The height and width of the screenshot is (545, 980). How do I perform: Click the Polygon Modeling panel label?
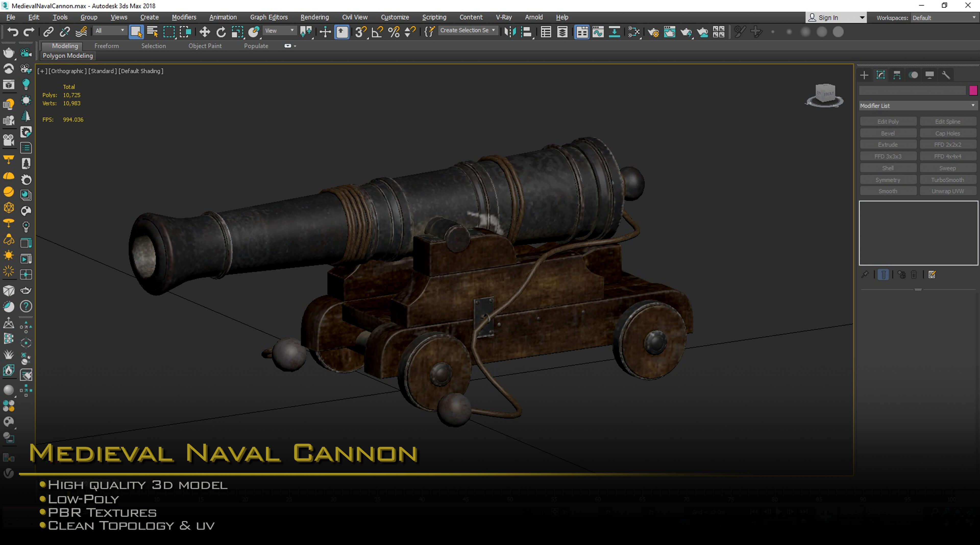[68, 56]
